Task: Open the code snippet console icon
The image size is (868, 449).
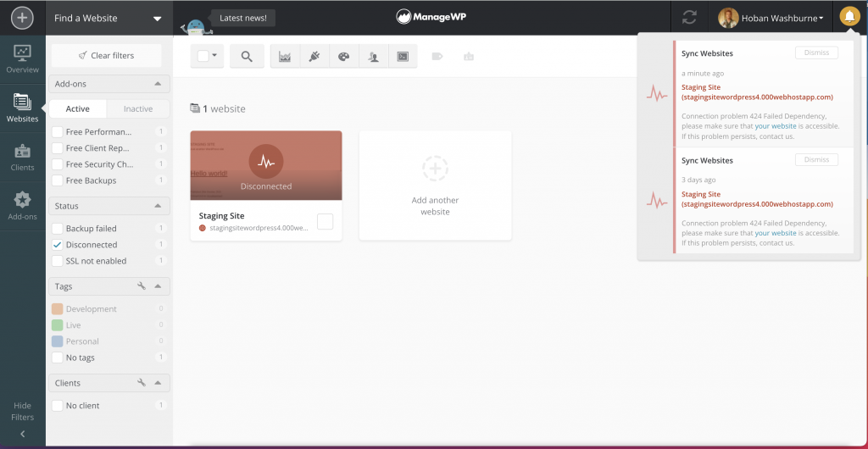Action: point(403,57)
